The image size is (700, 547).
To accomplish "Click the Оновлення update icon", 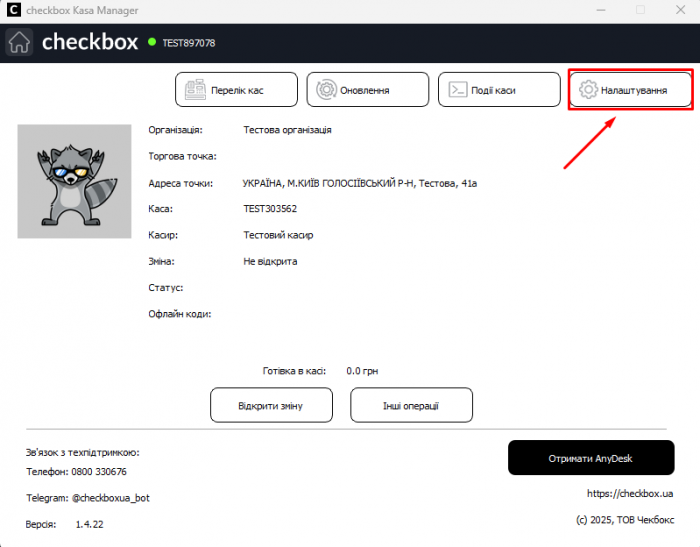I will click(x=326, y=90).
